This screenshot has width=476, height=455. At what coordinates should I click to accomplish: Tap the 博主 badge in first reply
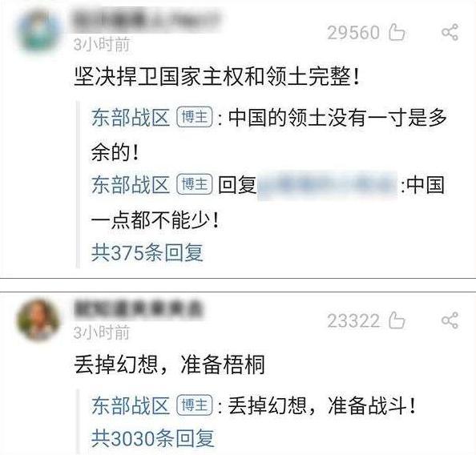(x=195, y=117)
